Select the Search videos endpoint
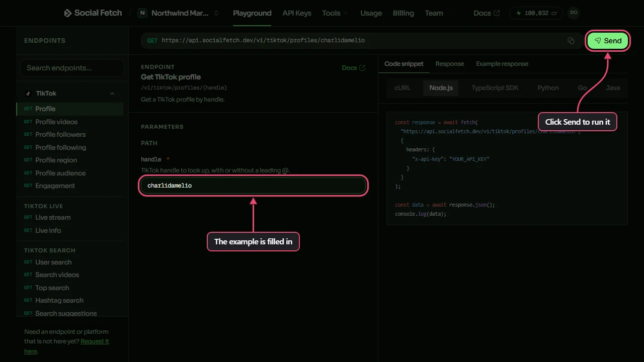Image resolution: width=644 pixels, height=362 pixels. click(70, 275)
